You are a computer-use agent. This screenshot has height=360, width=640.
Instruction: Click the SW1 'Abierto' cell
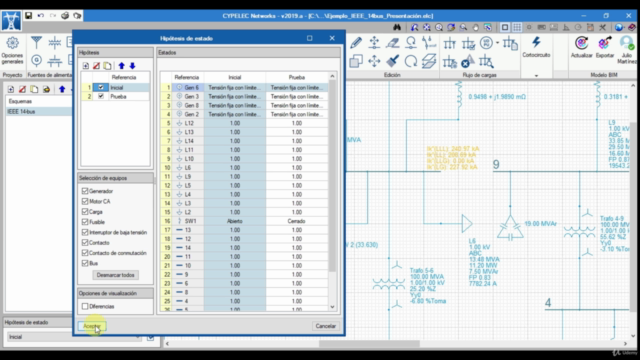[235, 221]
